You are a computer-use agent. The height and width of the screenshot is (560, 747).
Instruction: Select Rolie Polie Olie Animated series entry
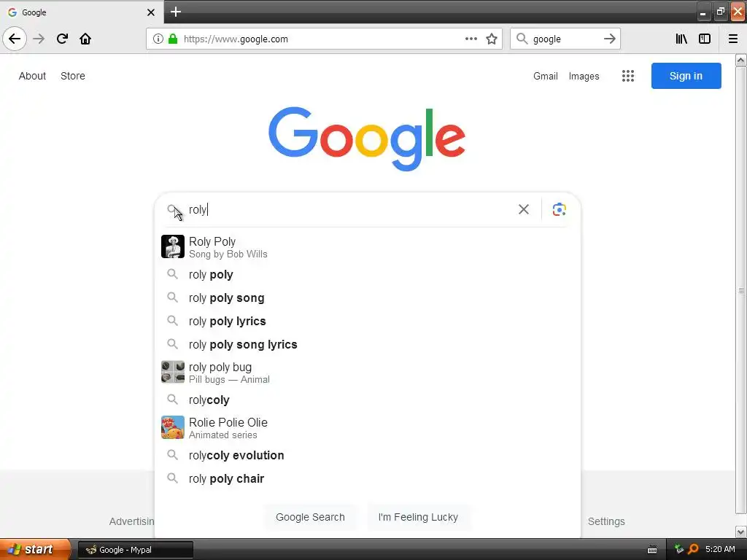pos(368,427)
